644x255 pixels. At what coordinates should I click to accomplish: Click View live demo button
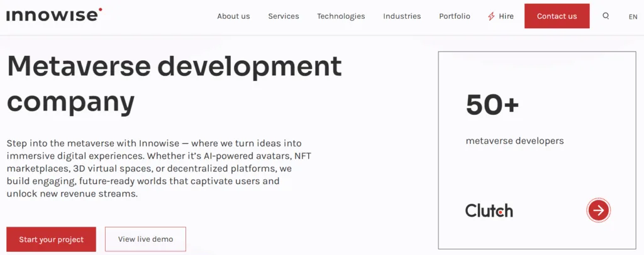point(145,239)
